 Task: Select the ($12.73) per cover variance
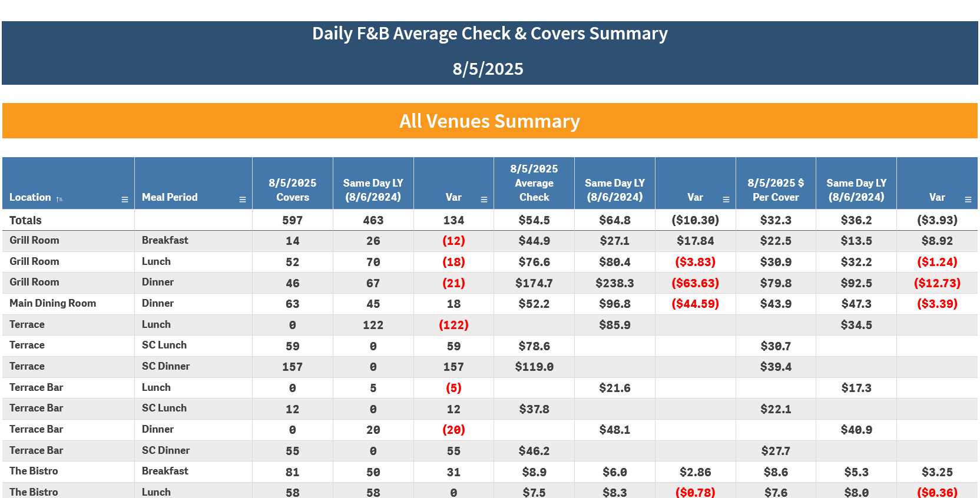(937, 283)
